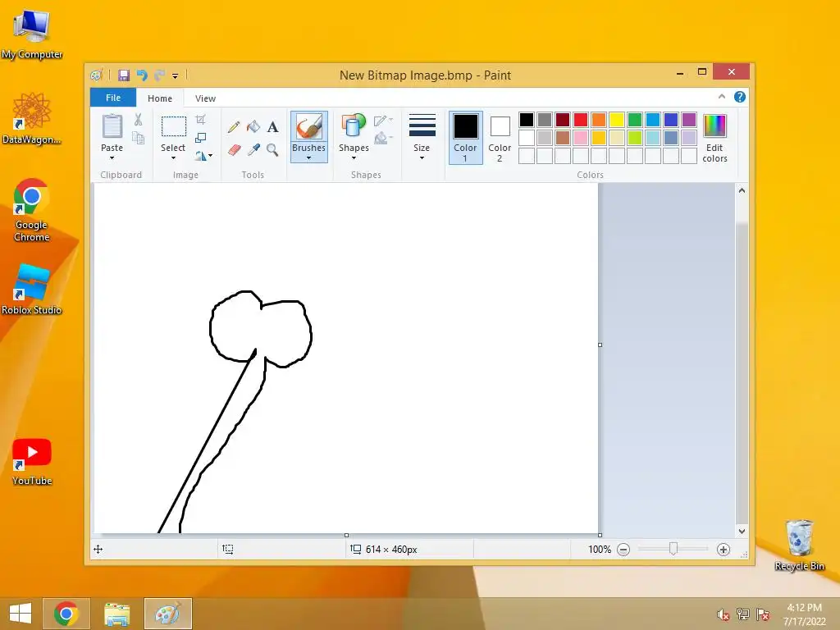Image resolution: width=840 pixels, height=630 pixels.
Task: Open the File menu
Action: coord(113,98)
